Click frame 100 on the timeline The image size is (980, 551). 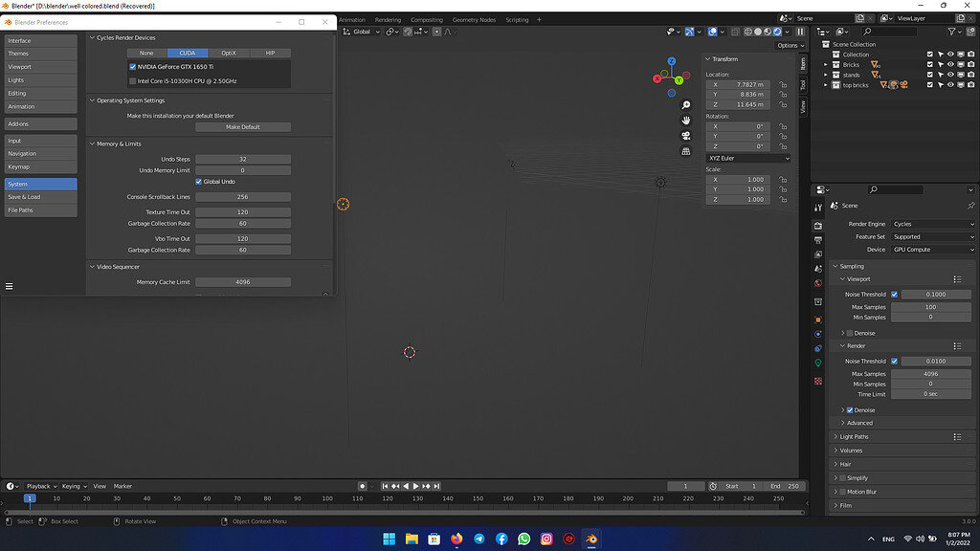(x=327, y=498)
